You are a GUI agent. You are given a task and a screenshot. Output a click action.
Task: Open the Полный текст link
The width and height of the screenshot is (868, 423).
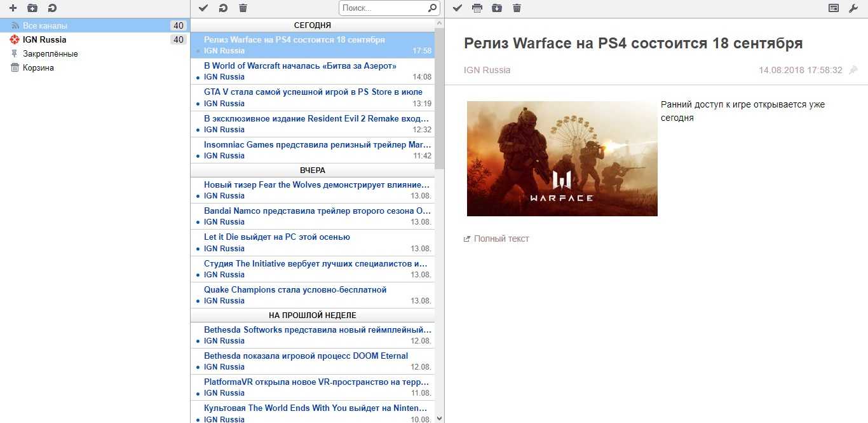coord(501,239)
